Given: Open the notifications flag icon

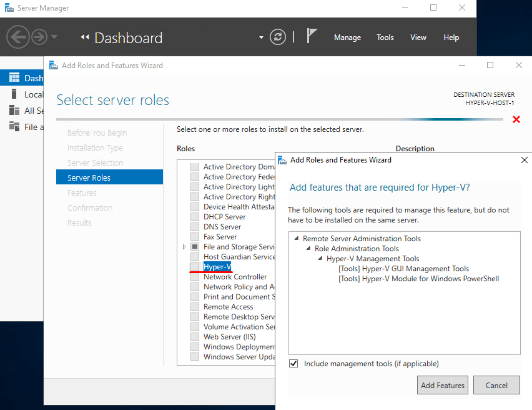Looking at the screenshot, I should coord(311,36).
